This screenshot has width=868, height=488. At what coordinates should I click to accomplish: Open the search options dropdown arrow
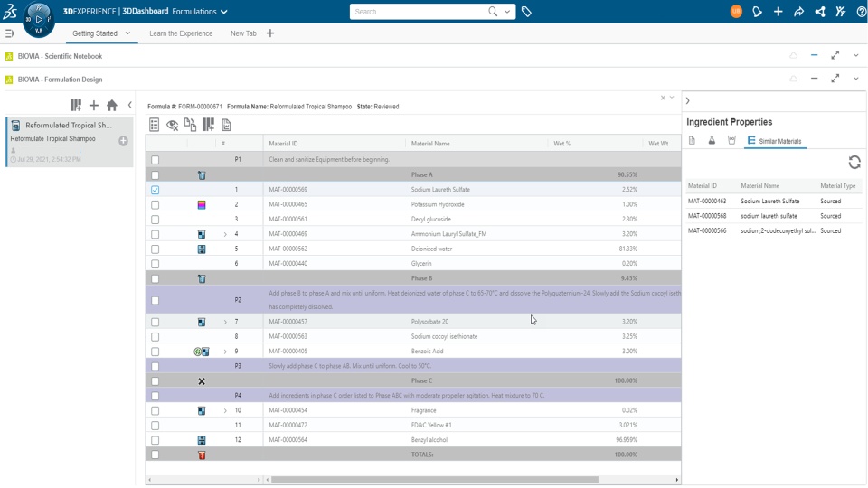click(506, 12)
